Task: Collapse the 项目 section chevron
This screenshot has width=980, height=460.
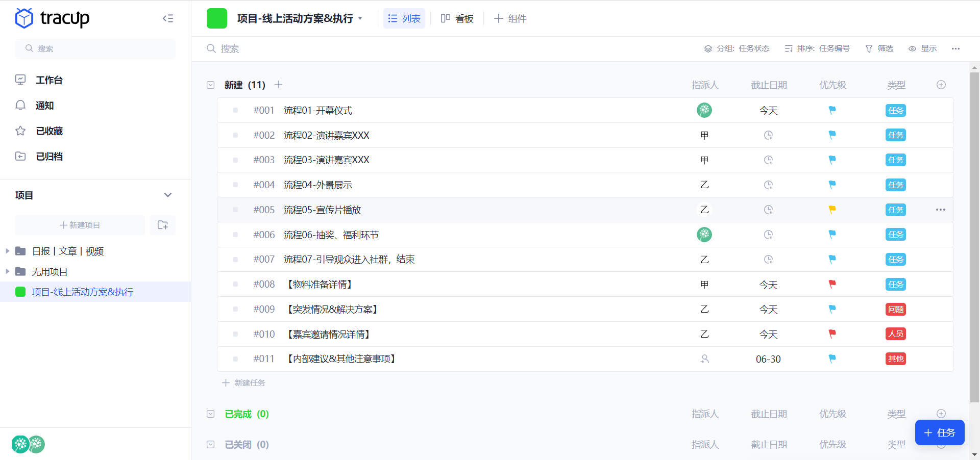Action: 168,195
